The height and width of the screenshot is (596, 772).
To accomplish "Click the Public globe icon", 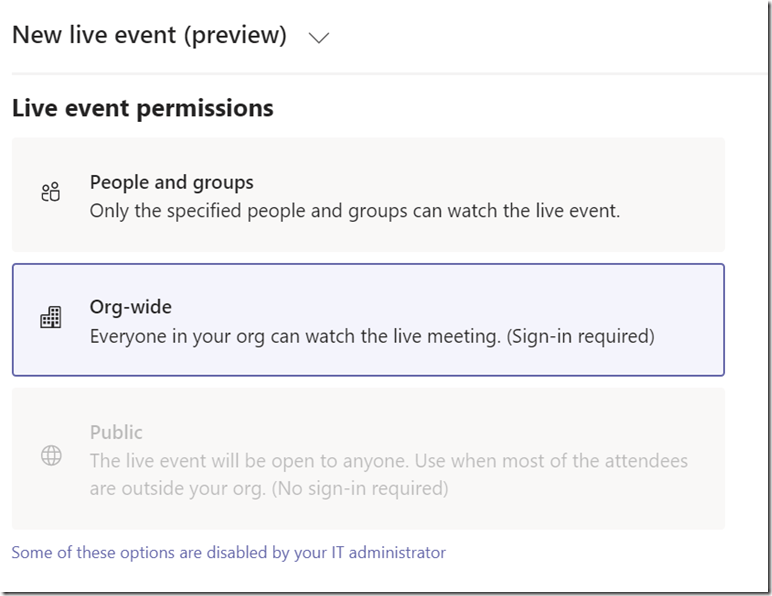I will 51,456.
